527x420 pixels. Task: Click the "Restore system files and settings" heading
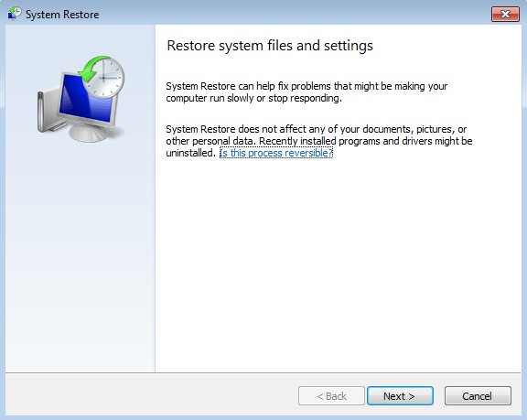[x=270, y=46]
